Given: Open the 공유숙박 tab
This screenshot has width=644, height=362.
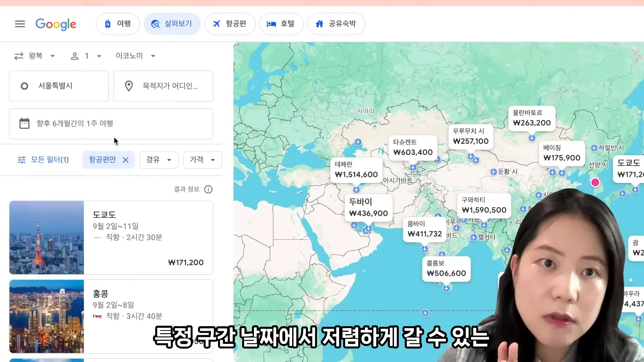Looking at the screenshot, I should coord(336,24).
